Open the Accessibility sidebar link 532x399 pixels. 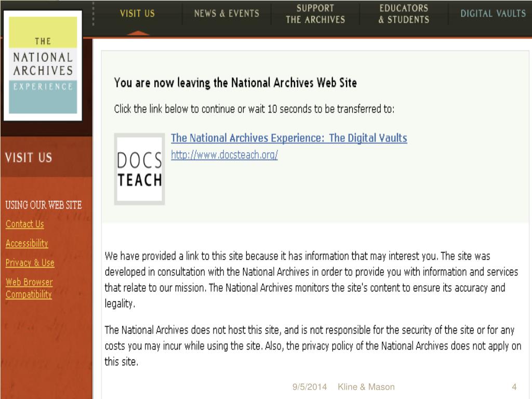[27, 243]
